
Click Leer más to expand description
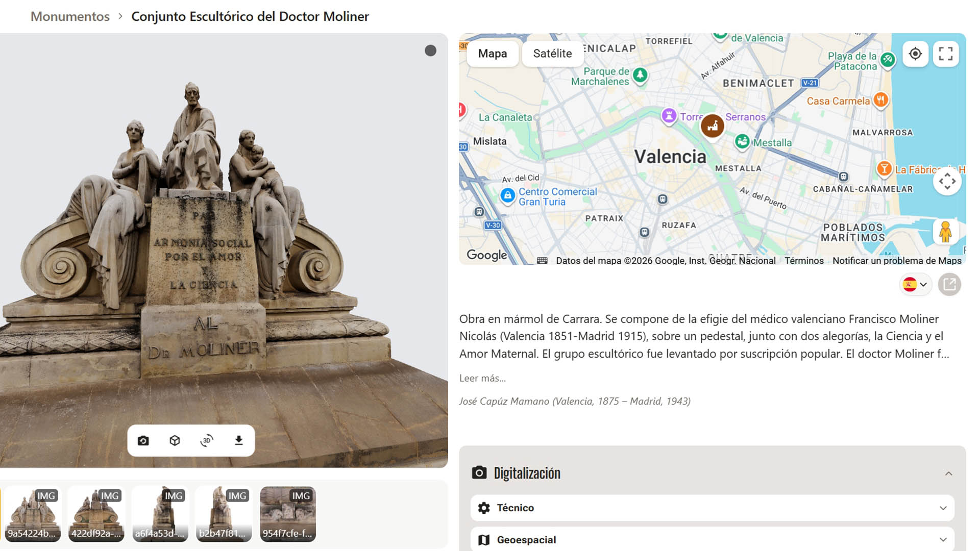[482, 378]
